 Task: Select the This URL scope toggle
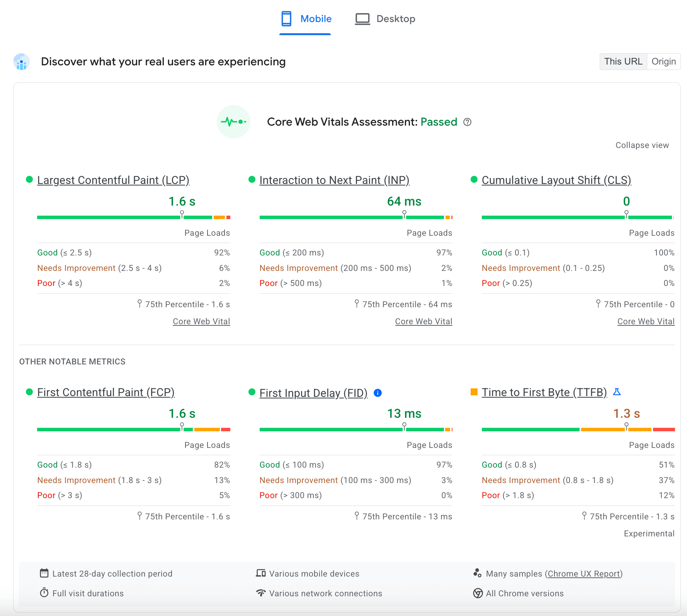coord(623,61)
